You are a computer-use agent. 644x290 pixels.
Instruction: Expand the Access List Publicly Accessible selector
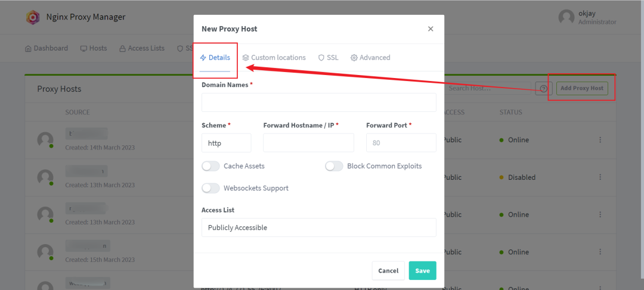click(318, 227)
